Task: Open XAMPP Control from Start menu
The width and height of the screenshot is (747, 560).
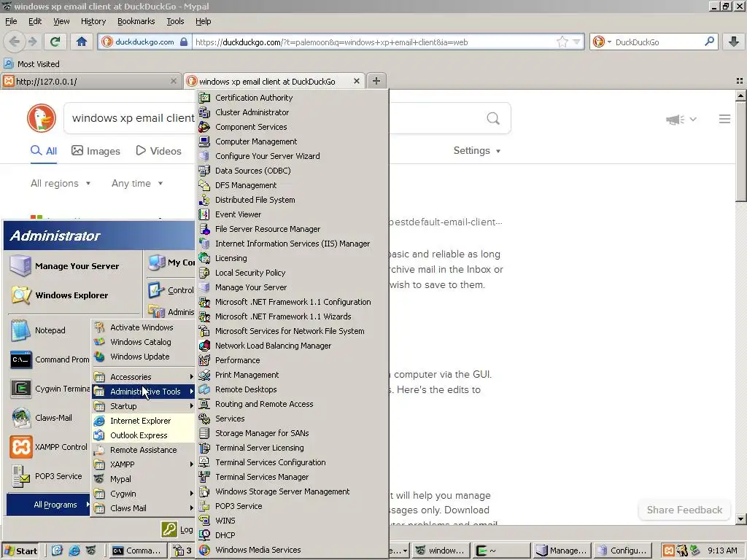Action: 49,447
